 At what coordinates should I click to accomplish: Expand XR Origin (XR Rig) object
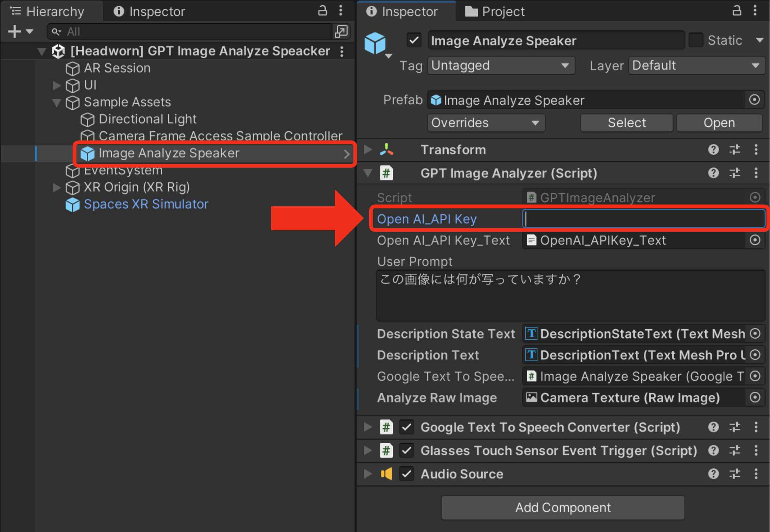coord(56,188)
